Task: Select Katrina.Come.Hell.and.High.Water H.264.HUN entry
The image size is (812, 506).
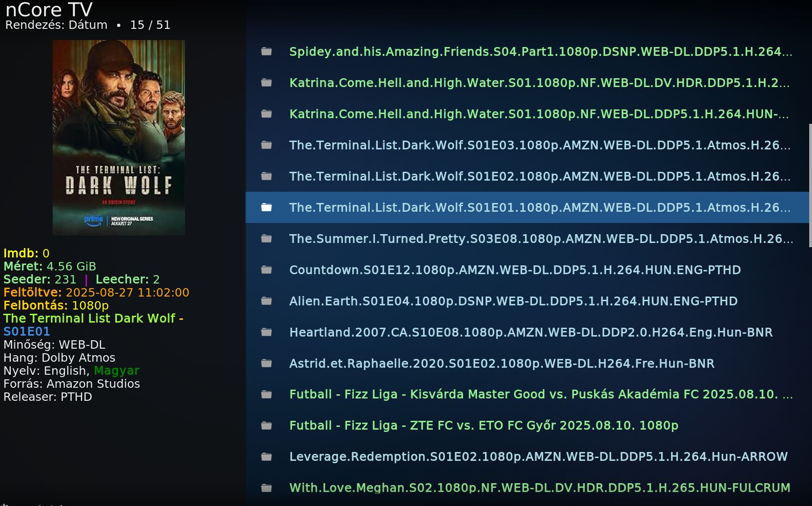Action: tap(527, 114)
